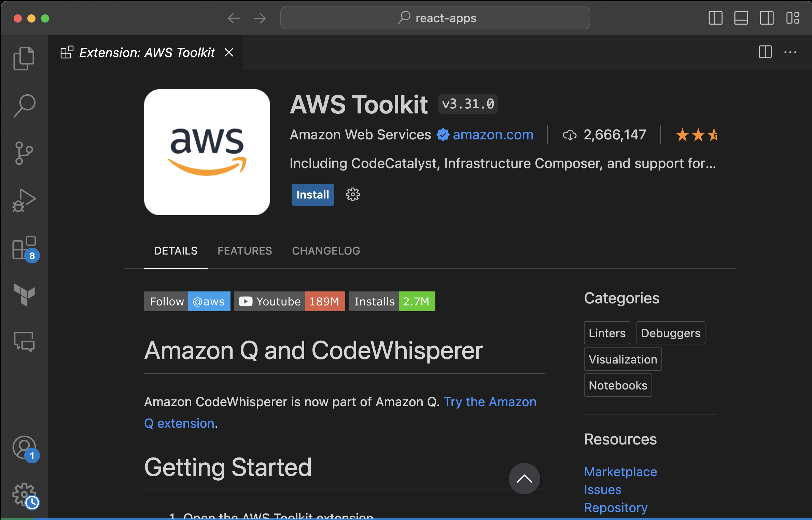Click the Categories heading
This screenshot has width=812, height=520.
pos(621,298)
